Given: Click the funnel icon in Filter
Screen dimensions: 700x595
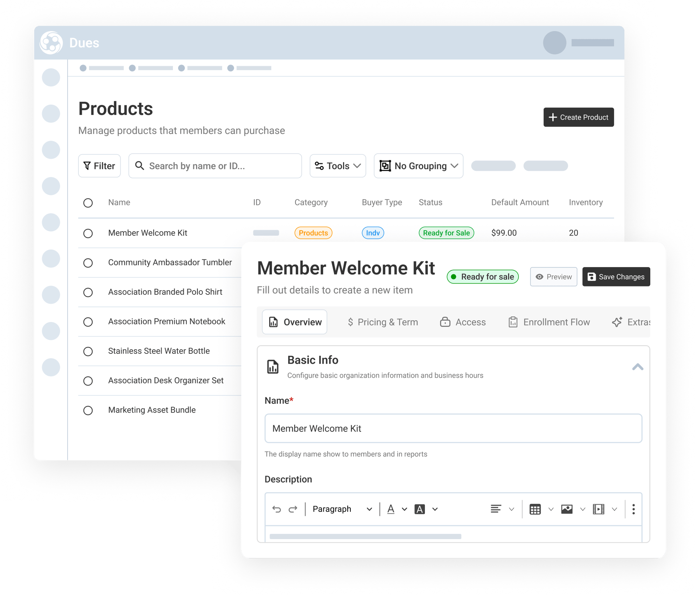Looking at the screenshot, I should (87, 166).
